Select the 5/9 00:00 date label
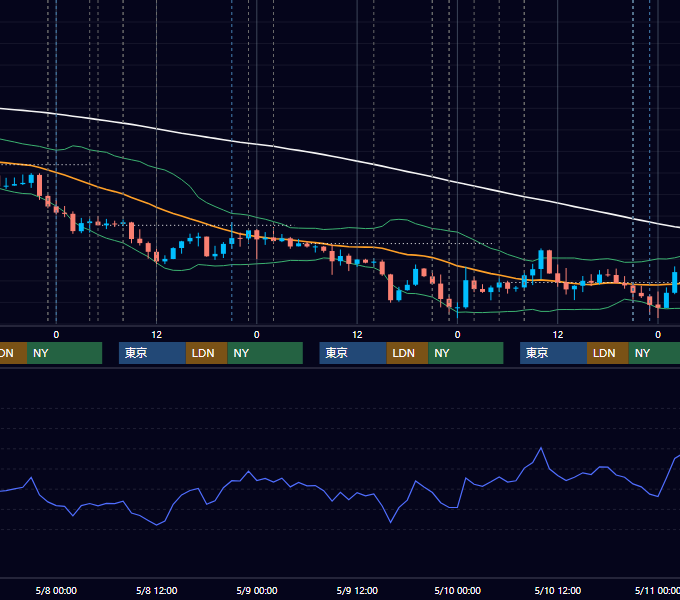The height and width of the screenshot is (600, 680). pyautogui.click(x=257, y=590)
